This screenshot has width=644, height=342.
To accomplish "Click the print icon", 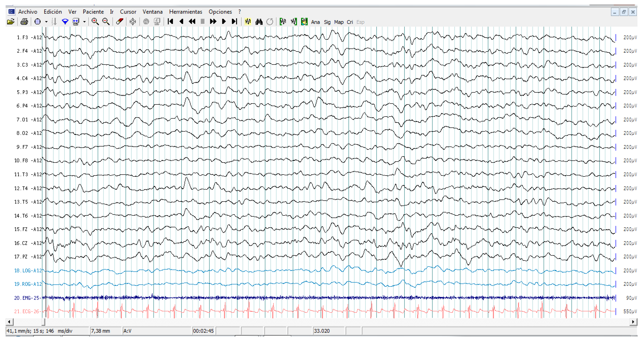I will click(24, 22).
